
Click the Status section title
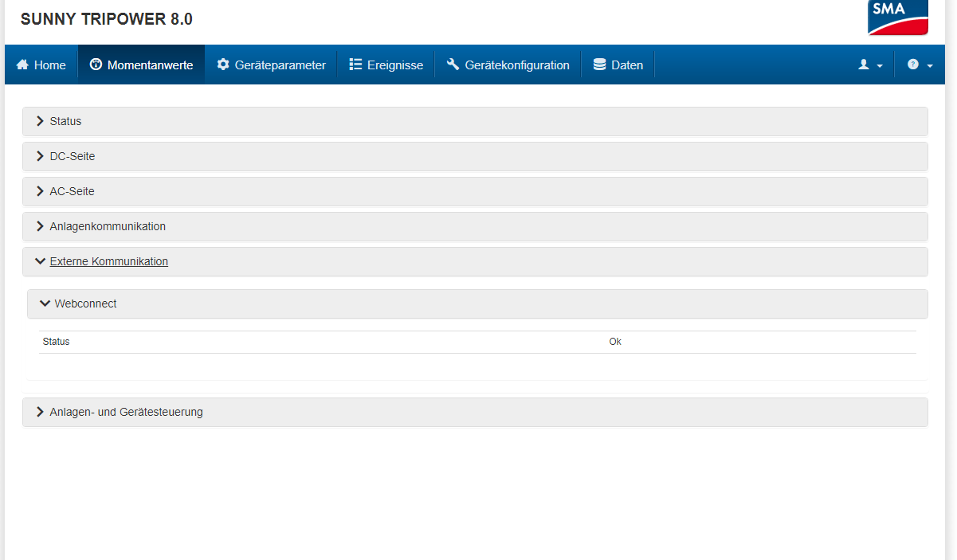click(65, 121)
